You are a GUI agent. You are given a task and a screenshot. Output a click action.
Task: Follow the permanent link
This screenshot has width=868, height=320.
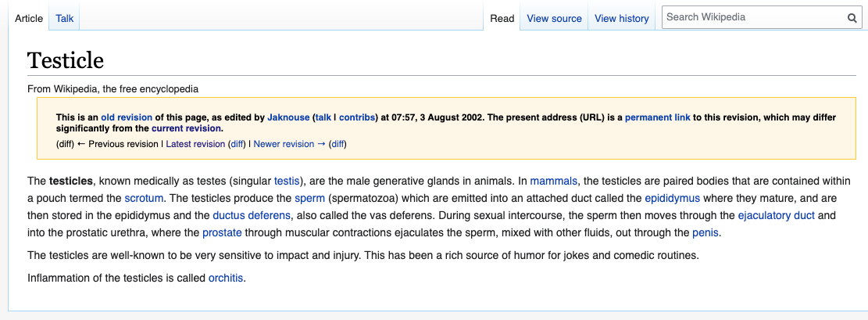click(658, 117)
